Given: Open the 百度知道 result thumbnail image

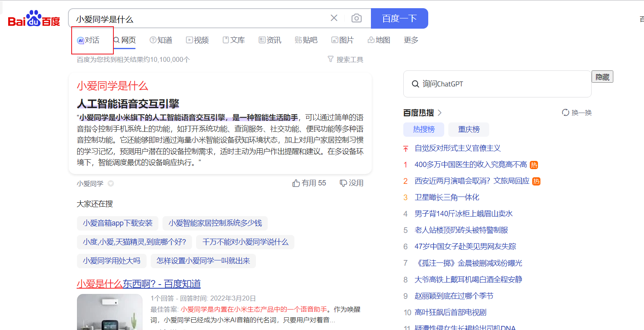Looking at the screenshot, I should tap(109, 312).
